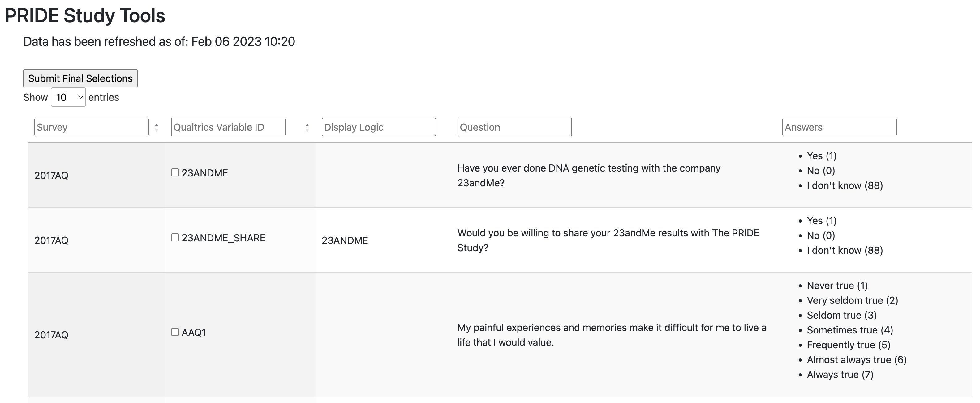The image size is (980, 403).
Task: Click 'Always true (7)' answer
Action: [840, 375]
